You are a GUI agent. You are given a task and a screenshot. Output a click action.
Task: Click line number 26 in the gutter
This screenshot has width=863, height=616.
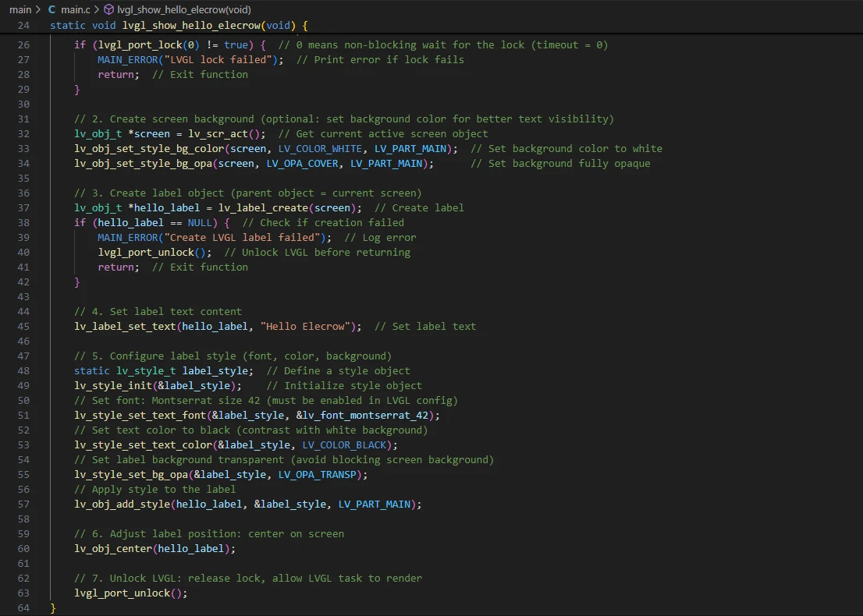pyautogui.click(x=23, y=45)
